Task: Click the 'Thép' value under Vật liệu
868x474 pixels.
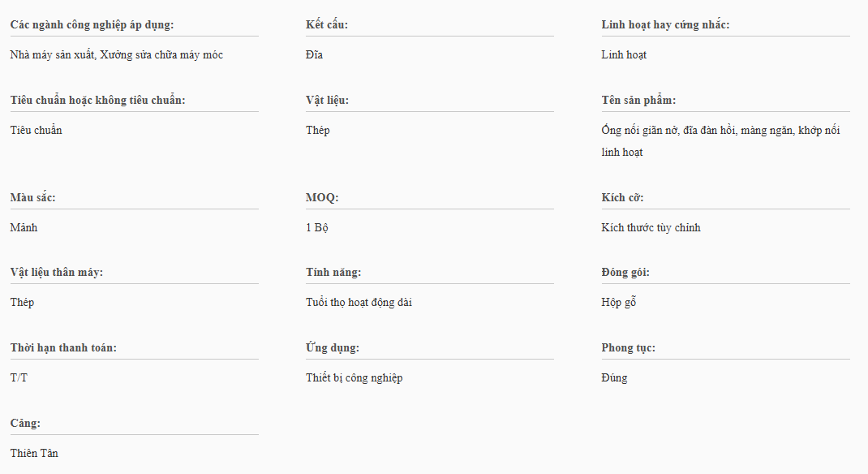Action: [317, 131]
